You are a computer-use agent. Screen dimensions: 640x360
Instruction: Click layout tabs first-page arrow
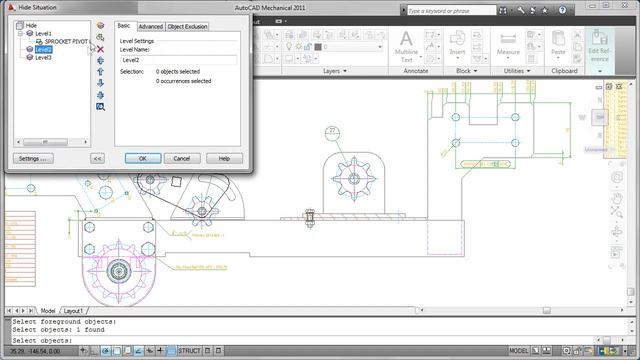tap(9, 311)
